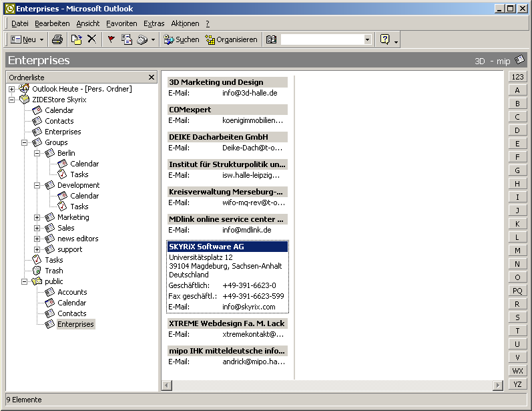Expand the Sales group node
The width and height of the screenshot is (532, 411).
coord(37,229)
